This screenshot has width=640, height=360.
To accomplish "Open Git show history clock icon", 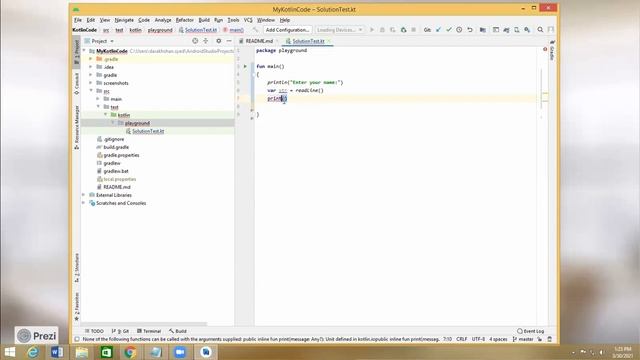I will click(x=459, y=30).
